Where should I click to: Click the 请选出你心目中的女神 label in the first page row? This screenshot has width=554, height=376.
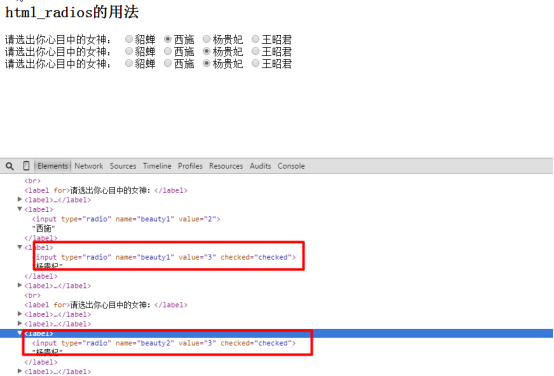pos(58,39)
